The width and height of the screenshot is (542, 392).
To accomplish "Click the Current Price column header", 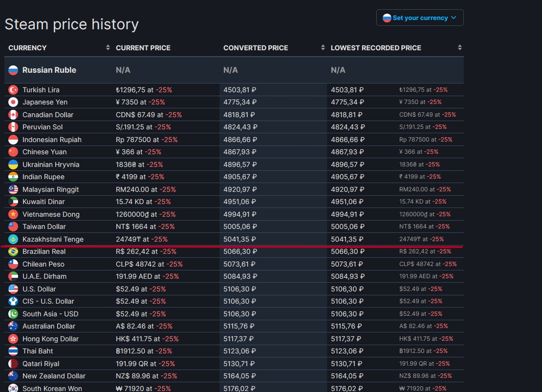I will pyautogui.click(x=143, y=48).
